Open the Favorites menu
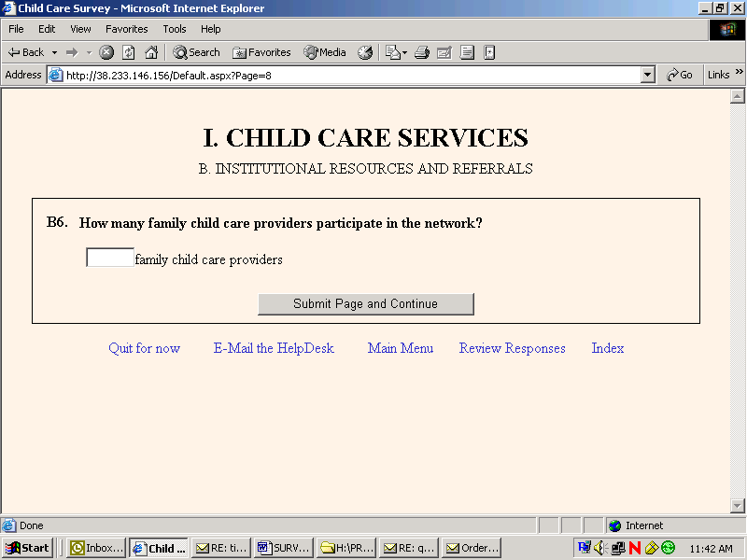747x560 pixels. click(x=127, y=29)
